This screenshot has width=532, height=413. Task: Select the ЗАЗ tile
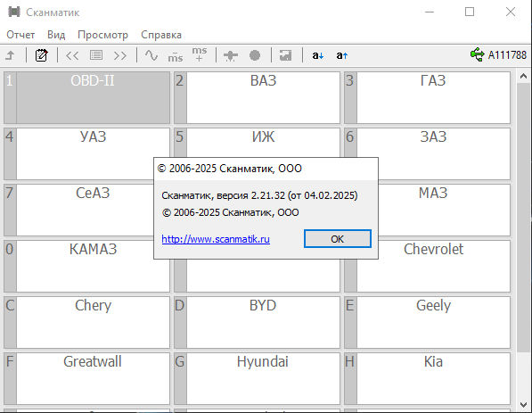click(x=427, y=143)
